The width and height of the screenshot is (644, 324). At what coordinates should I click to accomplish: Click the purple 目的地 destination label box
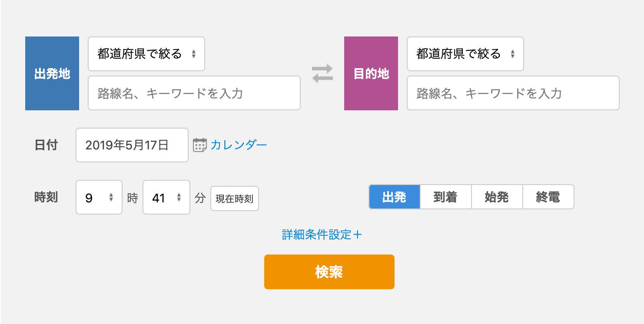[371, 73]
